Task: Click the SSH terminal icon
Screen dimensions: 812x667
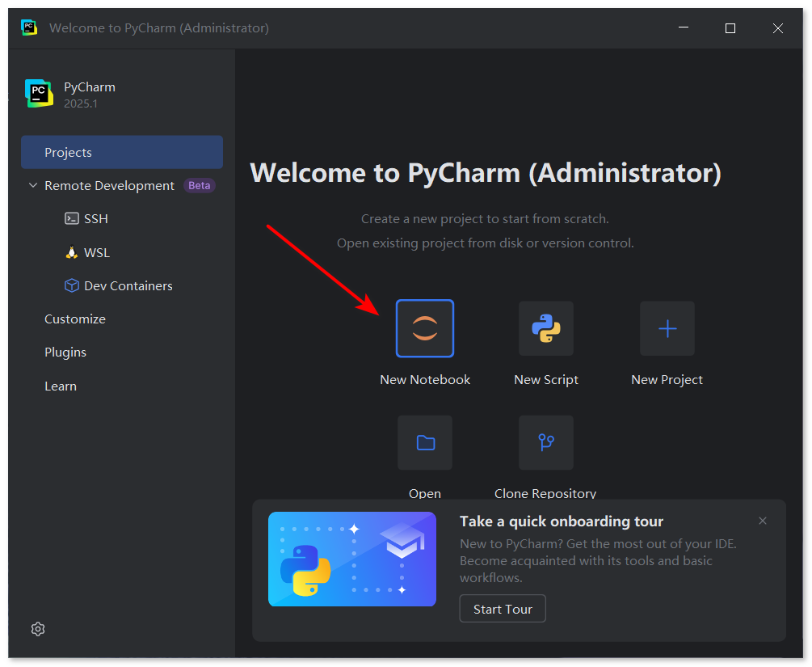Action: [x=71, y=218]
